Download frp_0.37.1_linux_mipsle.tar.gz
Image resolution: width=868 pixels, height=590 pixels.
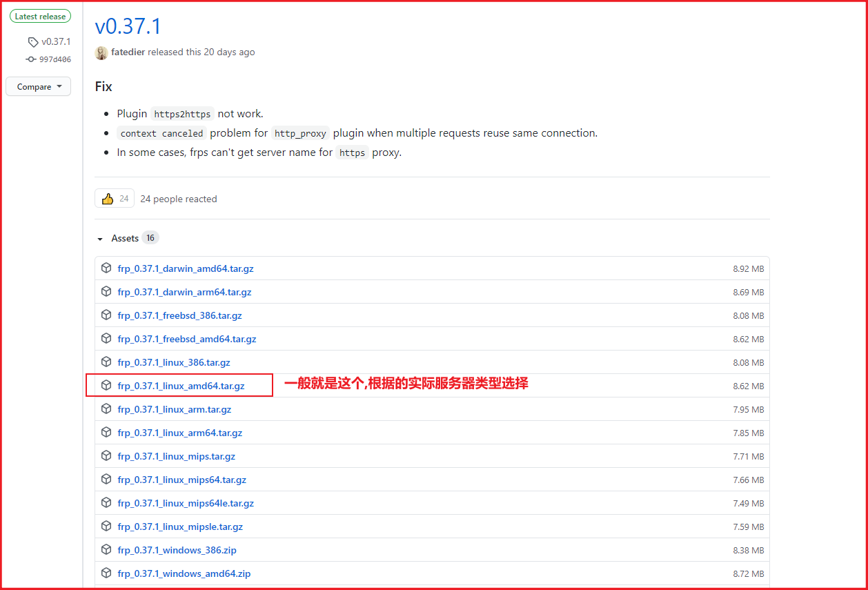181,527
